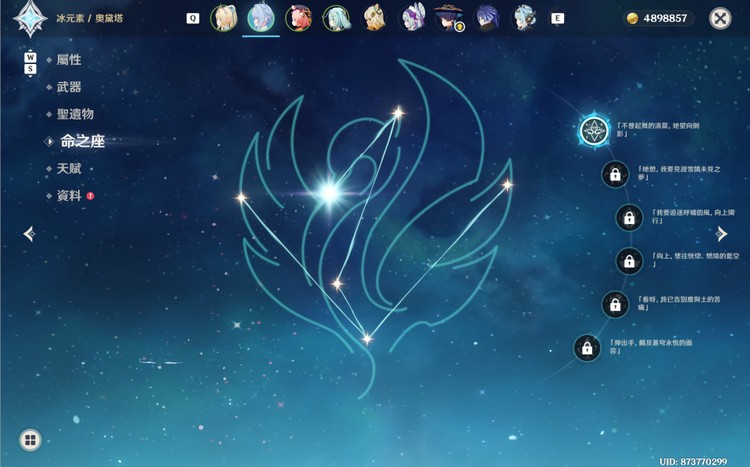Open the 屬性 attributes menu
Viewport: 750px width, 467px height.
[x=69, y=60]
